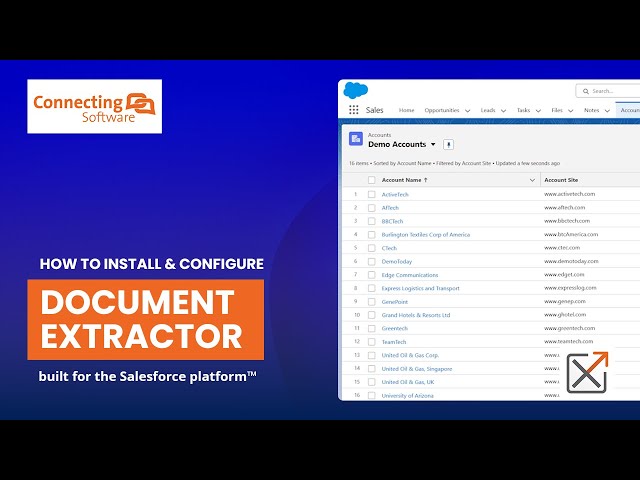Open the DemoToday account link

click(396, 262)
